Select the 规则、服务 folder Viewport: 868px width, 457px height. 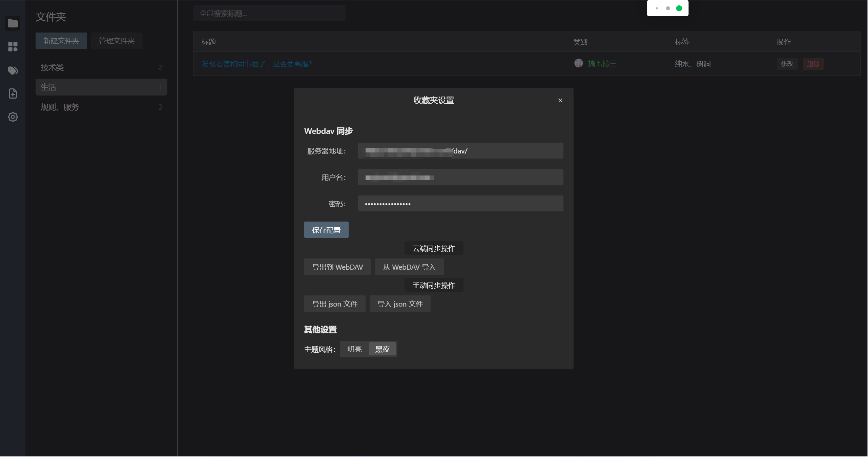101,107
